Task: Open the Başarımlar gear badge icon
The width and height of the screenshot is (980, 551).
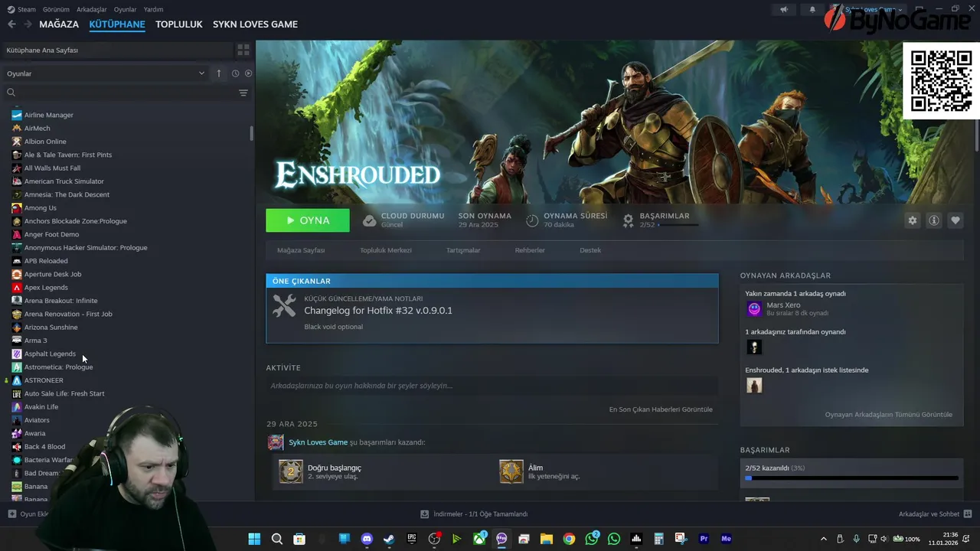Action: 628,220
